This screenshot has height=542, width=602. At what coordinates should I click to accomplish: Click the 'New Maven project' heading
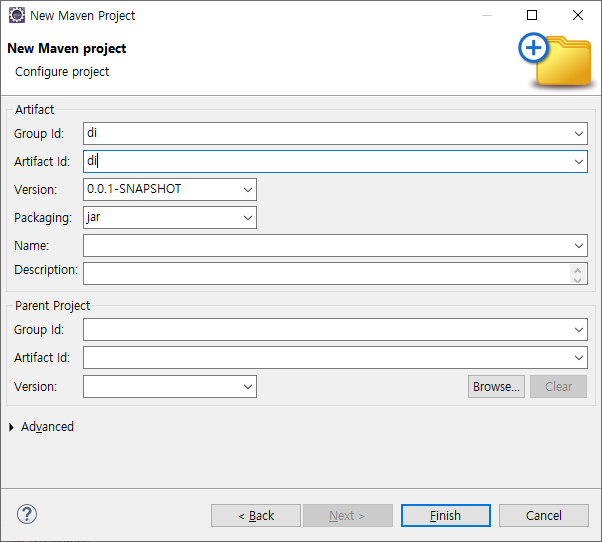point(67,48)
